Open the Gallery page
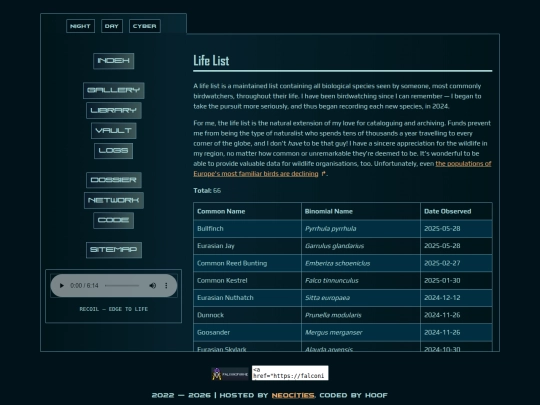Screen dimensions: 540x405 tap(114, 90)
